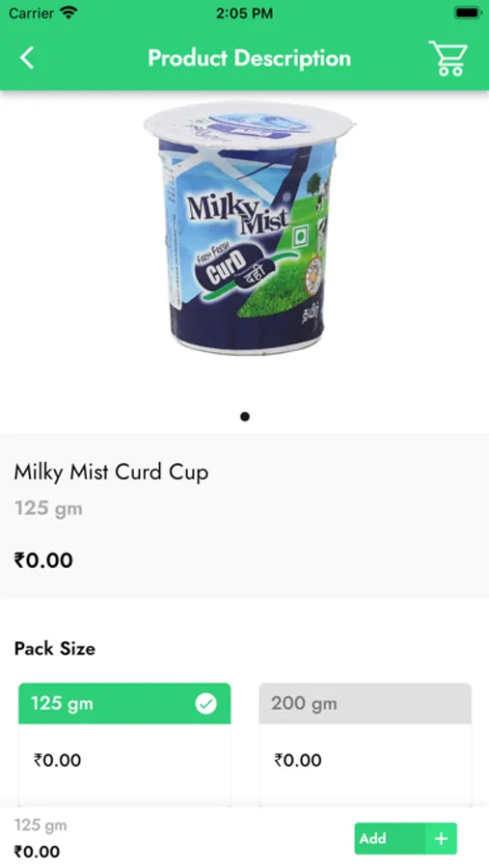Tap the Milky Mist curd cup image
This screenshot has height=868, width=489.
(249, 228)
